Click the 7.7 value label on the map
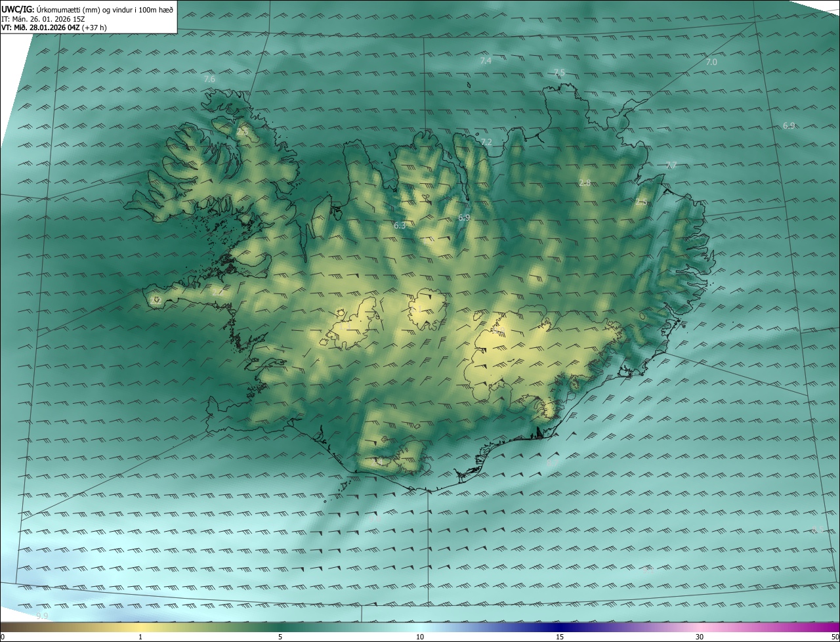This screenshot has height=642, width=840. point(671,165)
